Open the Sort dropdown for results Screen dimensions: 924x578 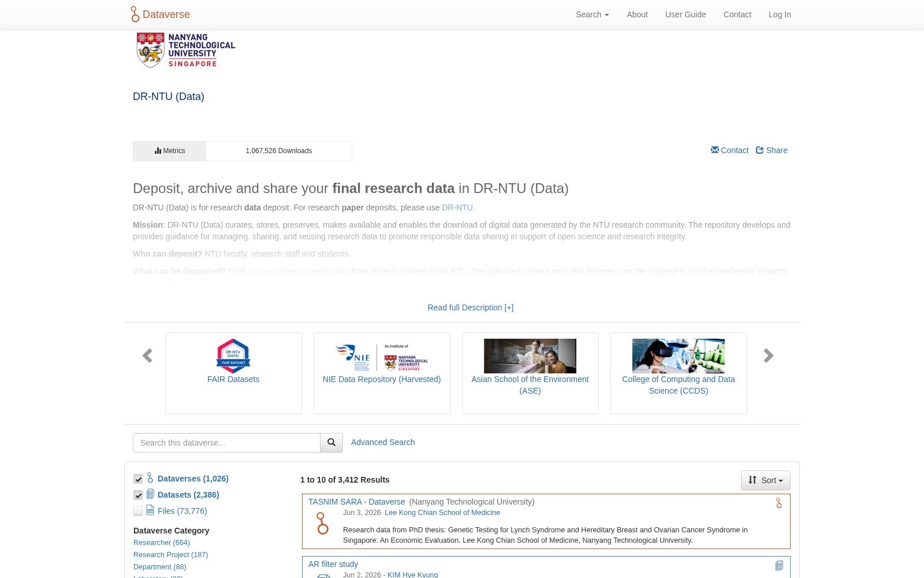pyautogui.click(x=766, y=480)
